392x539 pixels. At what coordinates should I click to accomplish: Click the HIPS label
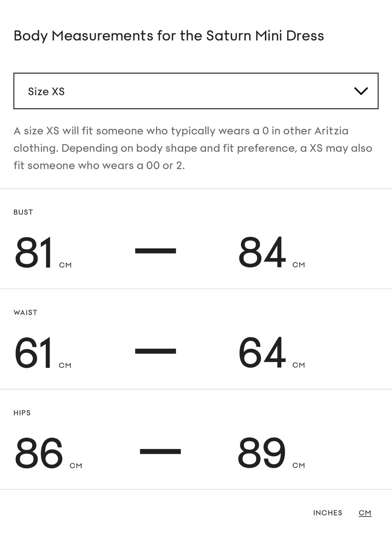(x=22, y=413)
